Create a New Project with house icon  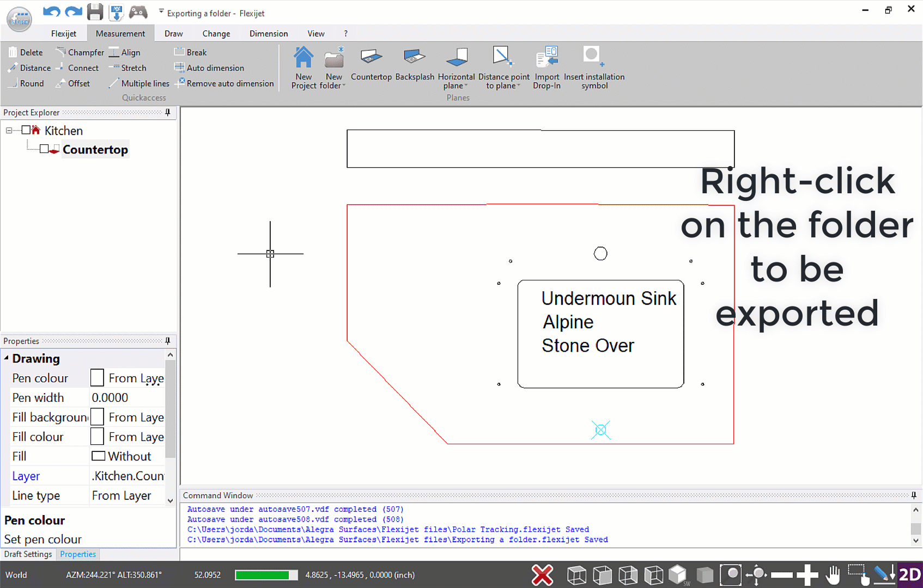pos(303,57)
